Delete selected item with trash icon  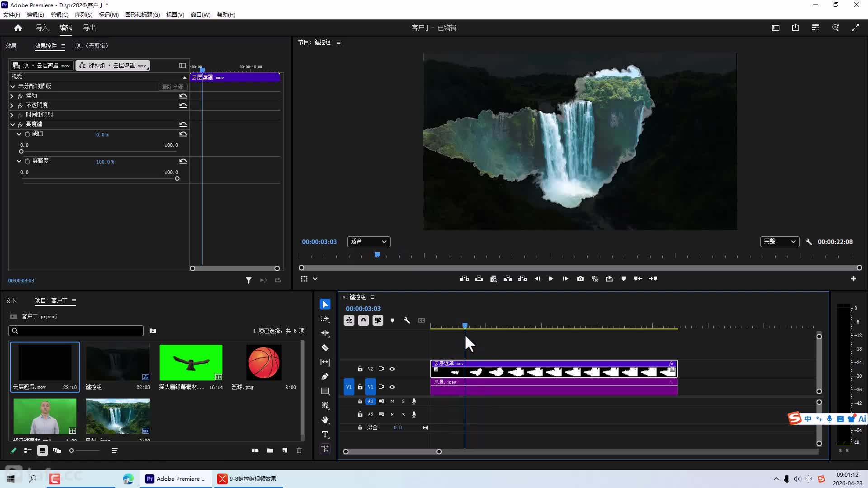pos(299,450)
